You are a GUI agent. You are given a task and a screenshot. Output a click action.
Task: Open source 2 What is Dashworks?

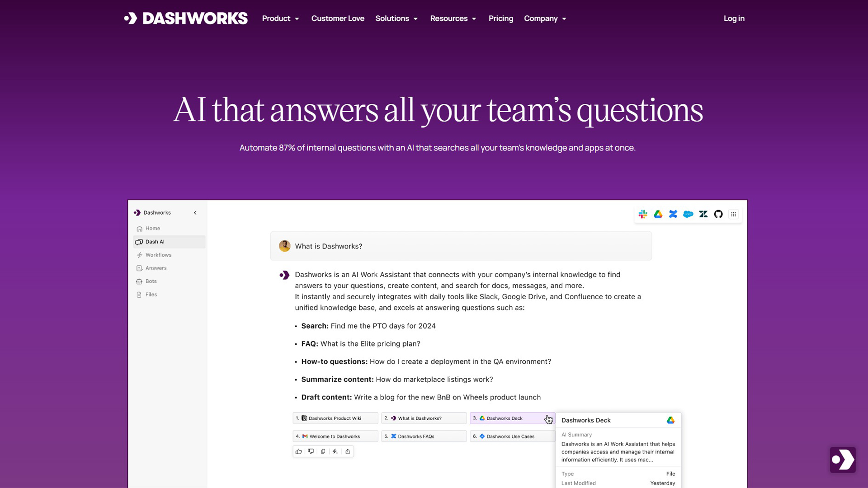[424, 418]
